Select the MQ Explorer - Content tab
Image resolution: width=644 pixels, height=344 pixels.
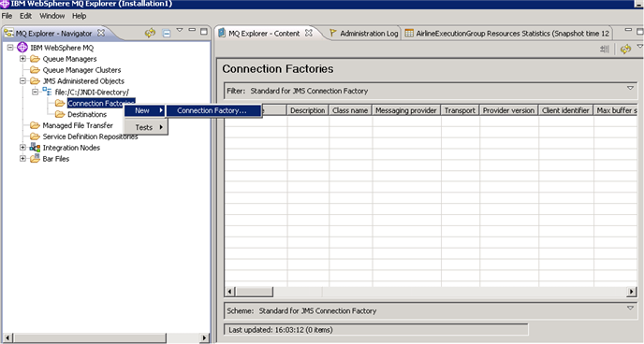coord(264,34)
